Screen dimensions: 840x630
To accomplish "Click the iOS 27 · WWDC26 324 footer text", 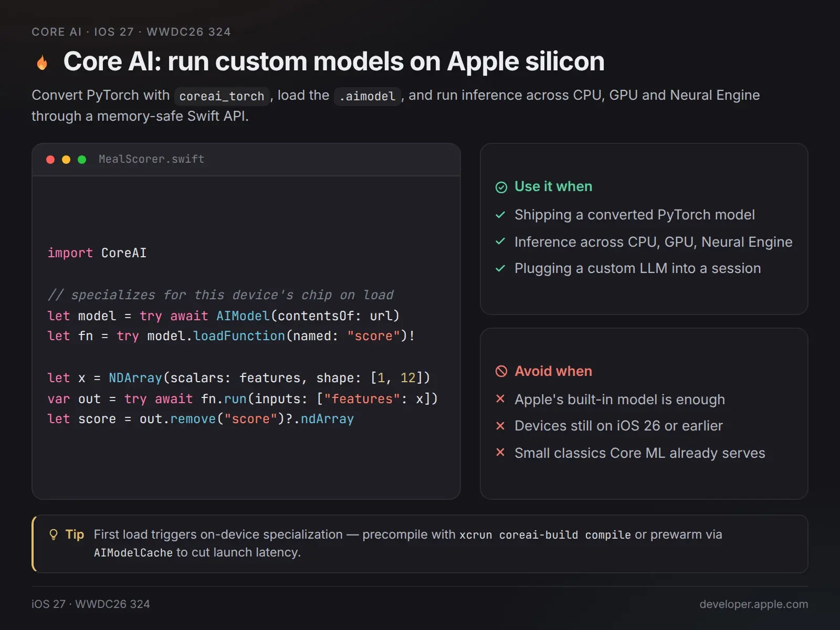I will pos(91,604).
